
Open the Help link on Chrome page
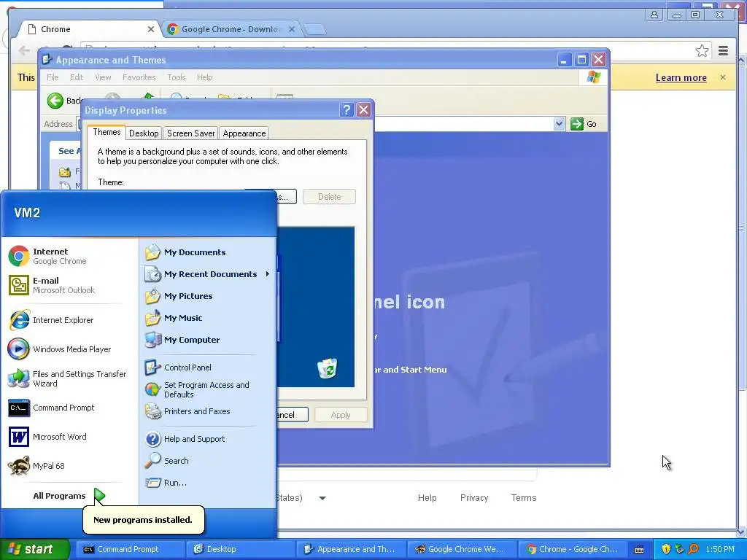tap(427, 497)
